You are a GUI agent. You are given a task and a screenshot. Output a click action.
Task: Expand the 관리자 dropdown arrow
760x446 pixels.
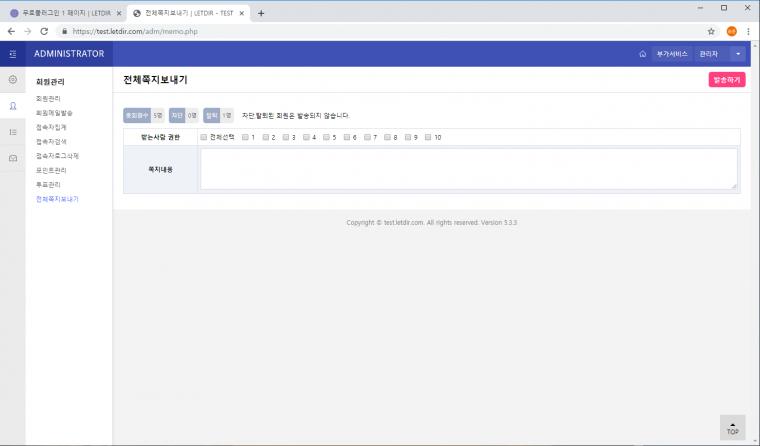pos(738,54)
